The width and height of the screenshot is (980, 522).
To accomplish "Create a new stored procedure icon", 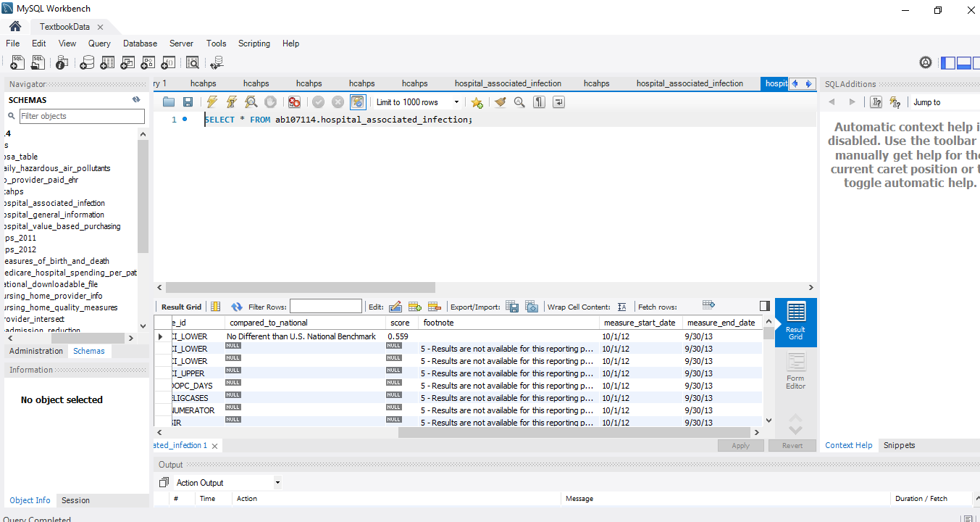I will (148, 62).
